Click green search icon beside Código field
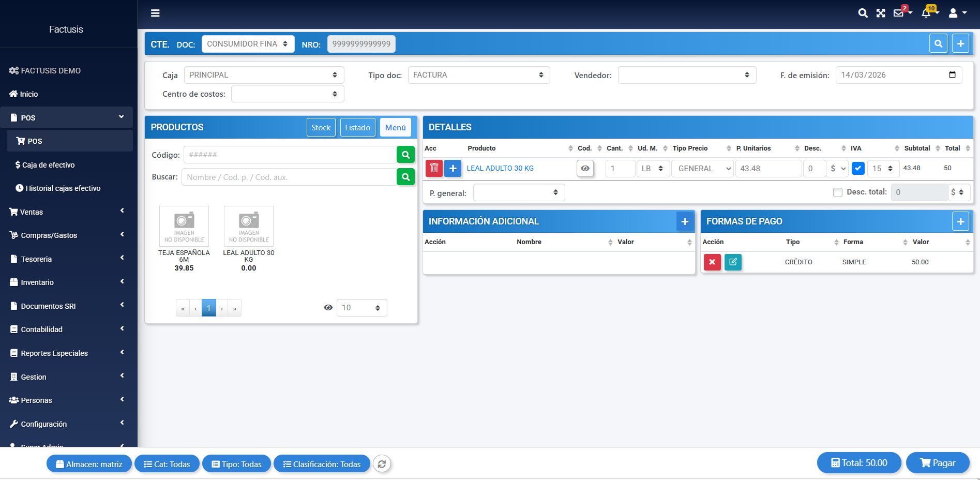The height and width of the screenshot is (480, 980). pos(405,155)
